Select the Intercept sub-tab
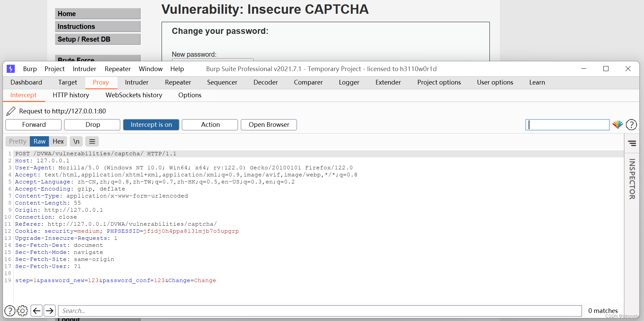 [23, 95]
